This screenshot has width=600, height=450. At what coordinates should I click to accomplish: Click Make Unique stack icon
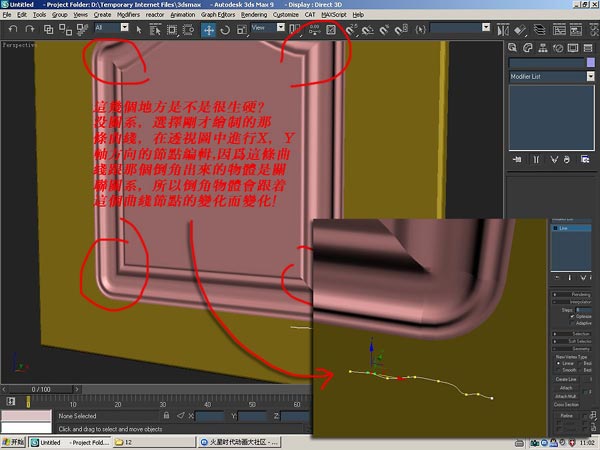pos(553,159)
